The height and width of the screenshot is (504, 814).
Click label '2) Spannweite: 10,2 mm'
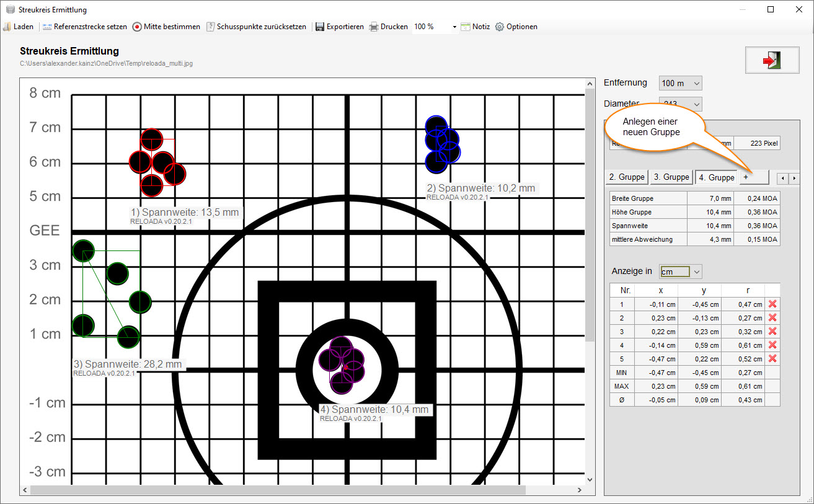[480, 188]
